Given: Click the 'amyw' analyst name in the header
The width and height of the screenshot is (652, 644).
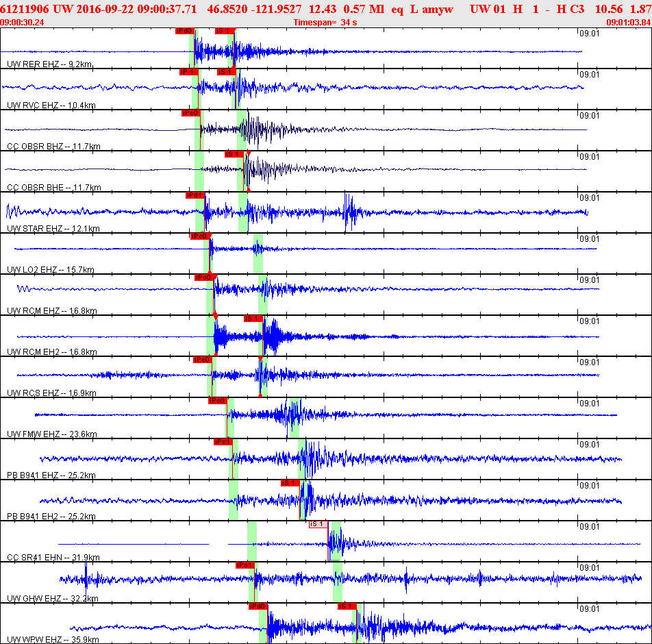Looking at the screenshot, I should click(438, 9).
